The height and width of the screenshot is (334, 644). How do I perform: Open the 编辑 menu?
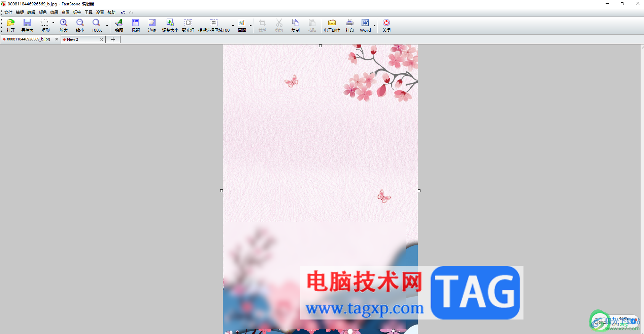tap(31, 12)
